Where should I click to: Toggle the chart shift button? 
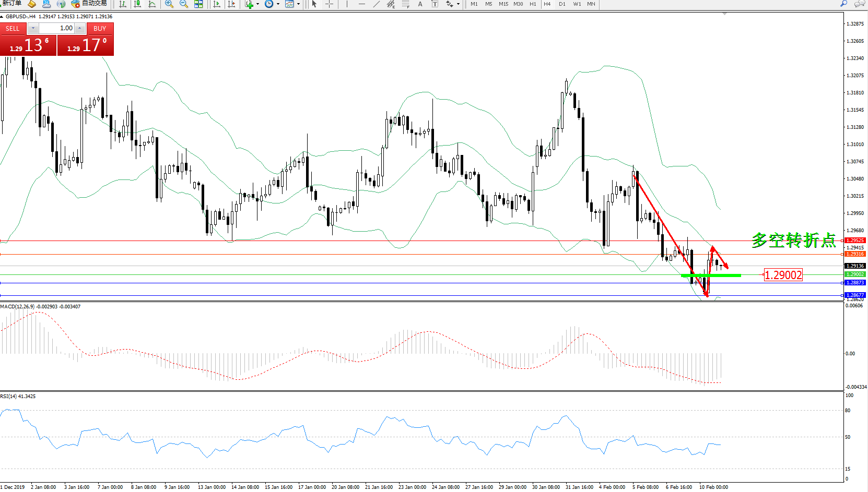pos(231,4)
